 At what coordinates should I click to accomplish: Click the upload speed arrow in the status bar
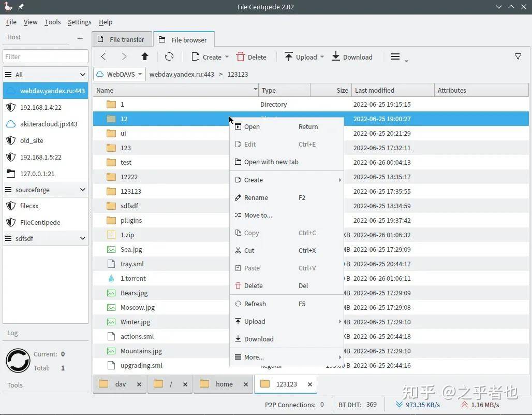point(464,405)
